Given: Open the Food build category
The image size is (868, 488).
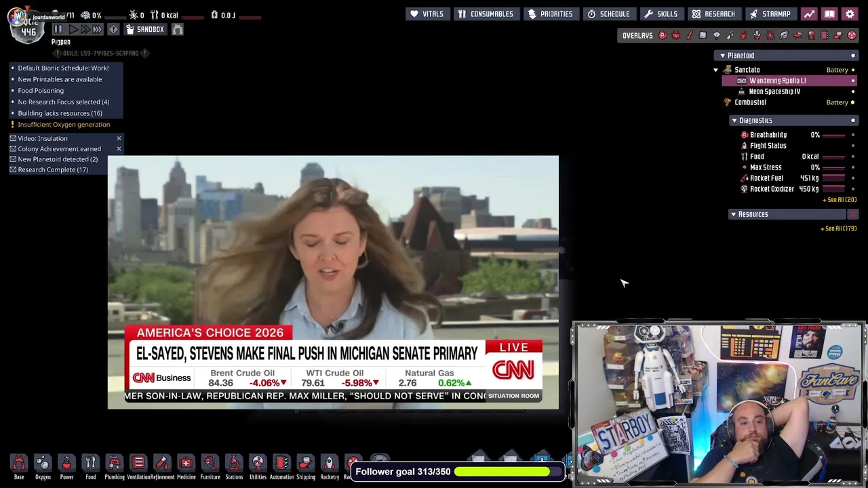Looking at the screenshot, I should (90, 467).
